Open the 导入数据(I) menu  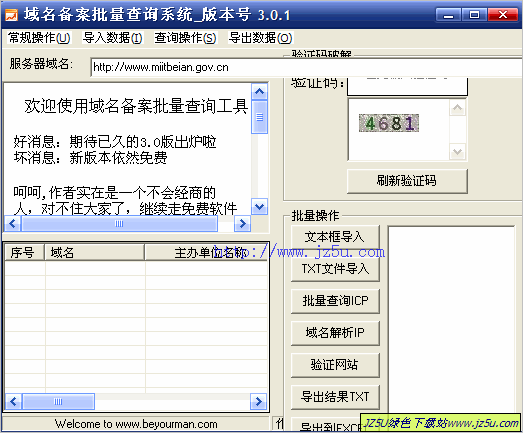tap(113, 38)
